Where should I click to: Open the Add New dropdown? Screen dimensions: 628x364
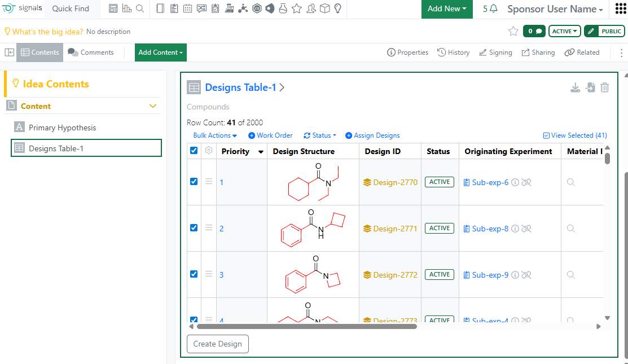tap(447, 9)
